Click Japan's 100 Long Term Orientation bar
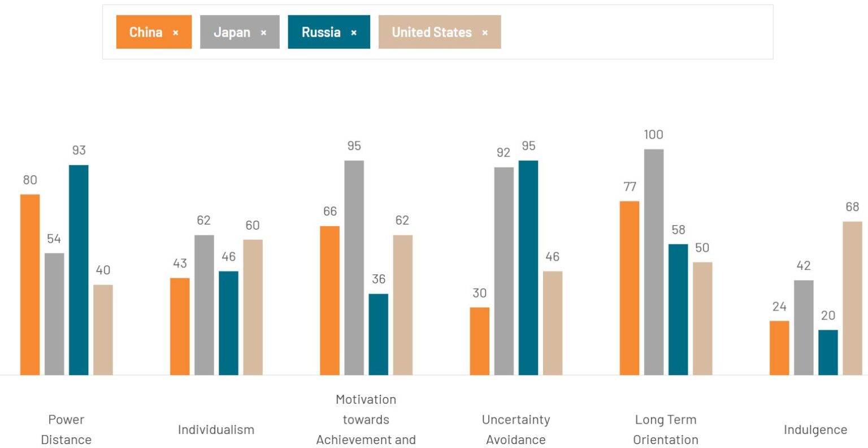 (654, 260)
